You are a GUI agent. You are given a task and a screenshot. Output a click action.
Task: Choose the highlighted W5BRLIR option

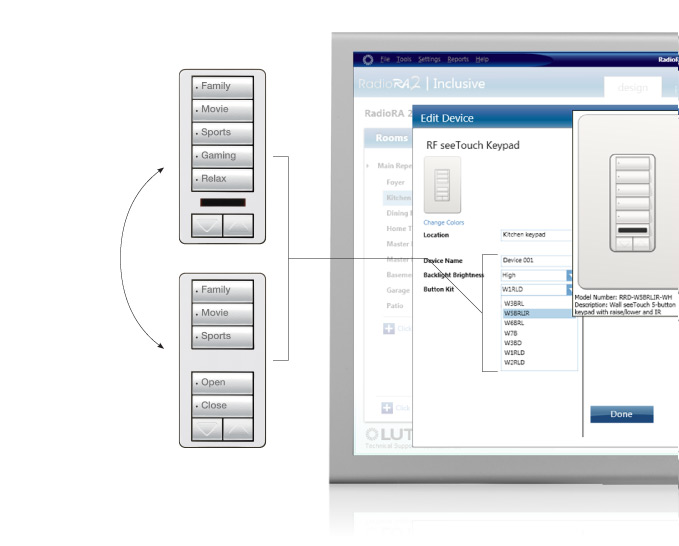pyautogui.click(x=539, y=313)
